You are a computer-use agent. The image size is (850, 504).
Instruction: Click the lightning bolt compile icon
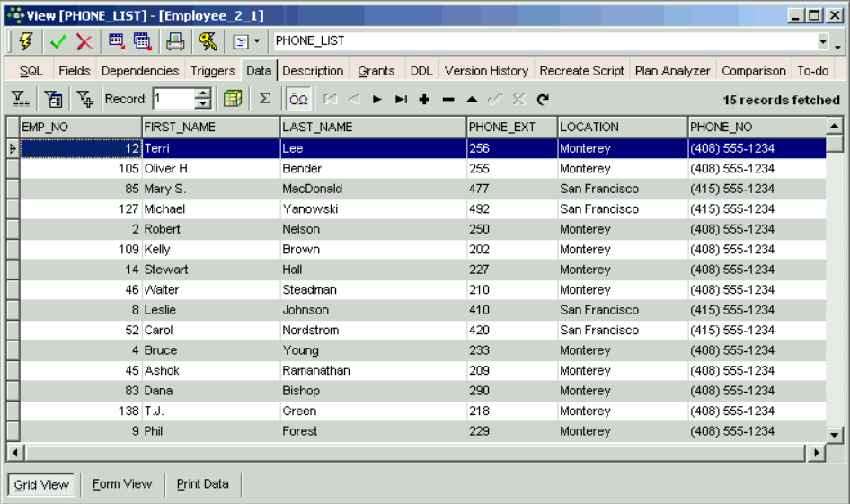25,41
